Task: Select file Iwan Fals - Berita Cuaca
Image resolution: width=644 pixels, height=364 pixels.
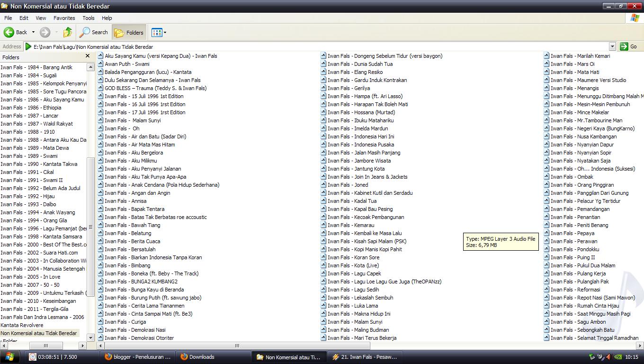Action: 132,241
